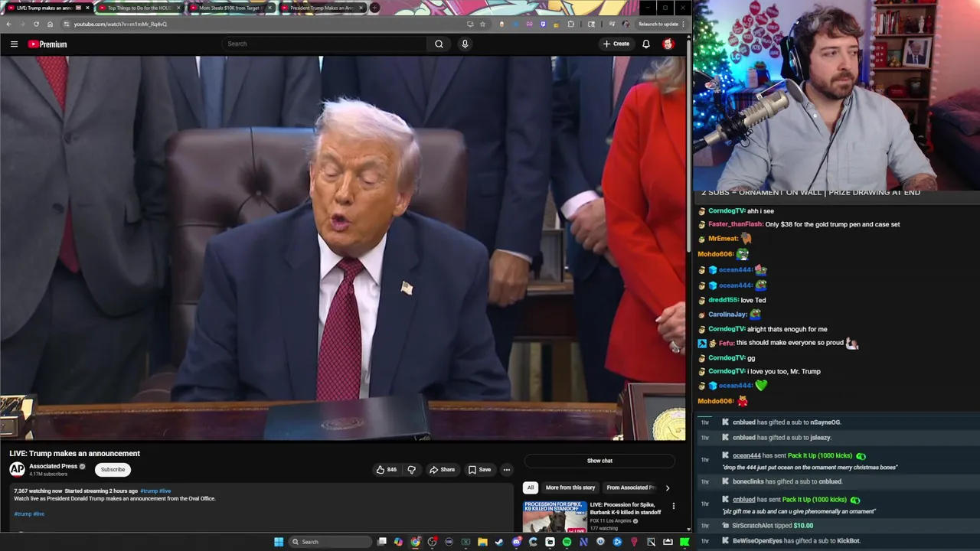Click chat message 'love Ted' from dredd155

coord(753,300)
